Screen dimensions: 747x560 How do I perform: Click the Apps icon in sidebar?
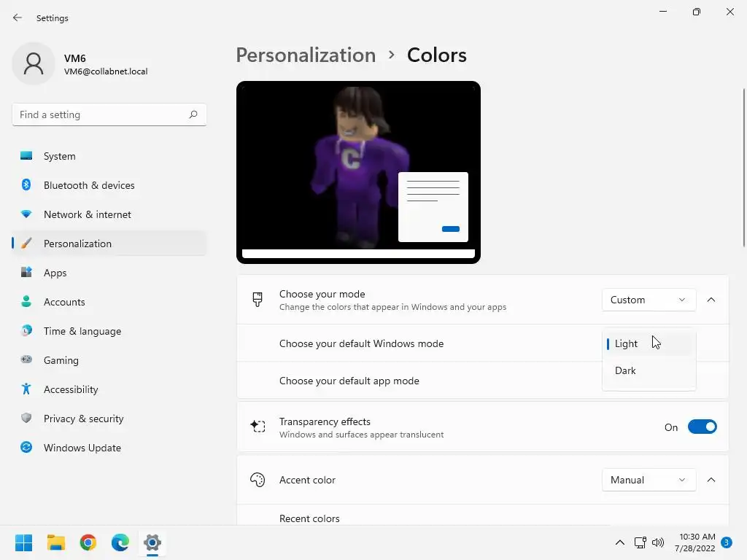[x=26, y=273]
